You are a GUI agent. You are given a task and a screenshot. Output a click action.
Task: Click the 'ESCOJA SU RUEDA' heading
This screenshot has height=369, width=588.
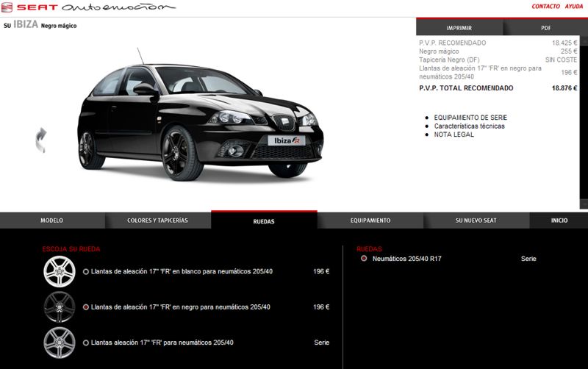(x=71, y=249)
